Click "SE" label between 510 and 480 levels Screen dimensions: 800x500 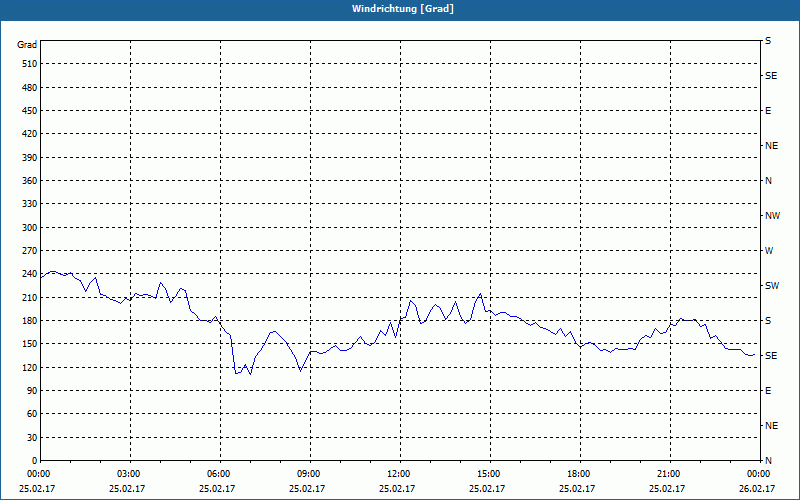click(771, 76)
